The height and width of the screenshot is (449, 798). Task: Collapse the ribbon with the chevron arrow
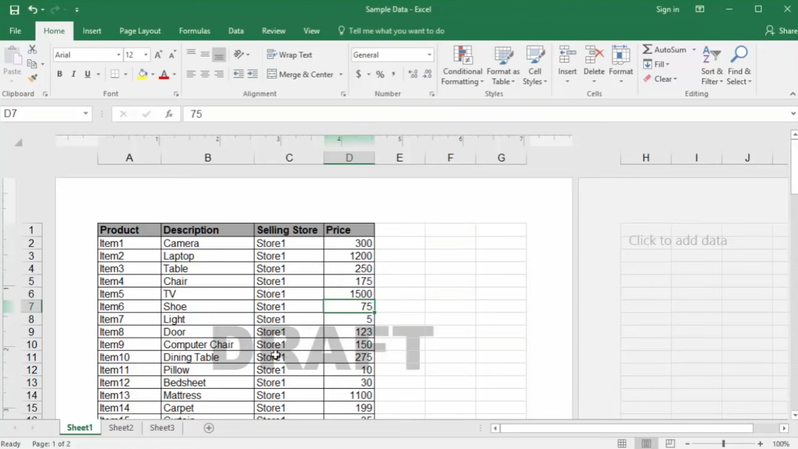tap(792, 94)
